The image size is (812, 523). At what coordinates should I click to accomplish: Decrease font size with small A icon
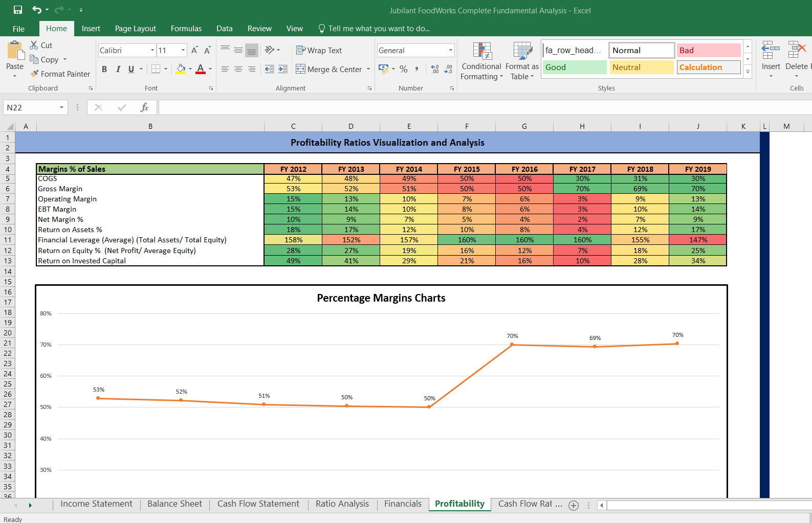click(x=207, y=50)
